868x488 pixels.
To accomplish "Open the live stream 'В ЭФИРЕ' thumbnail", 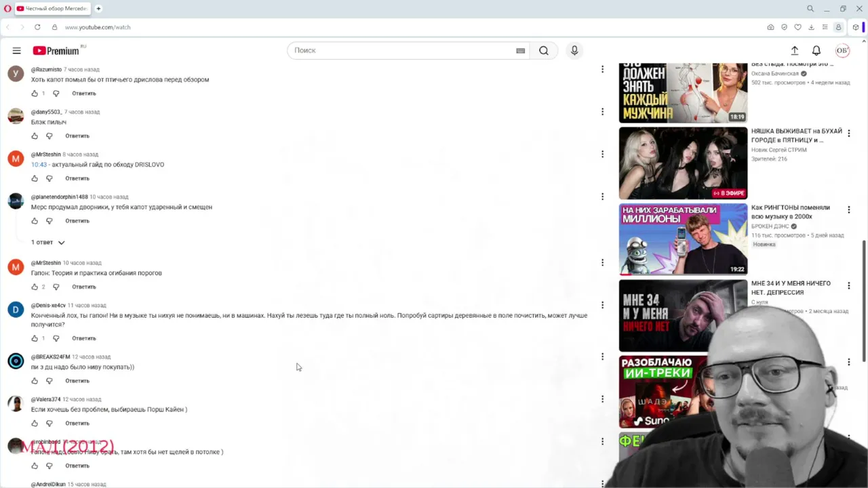I will 683,163.
